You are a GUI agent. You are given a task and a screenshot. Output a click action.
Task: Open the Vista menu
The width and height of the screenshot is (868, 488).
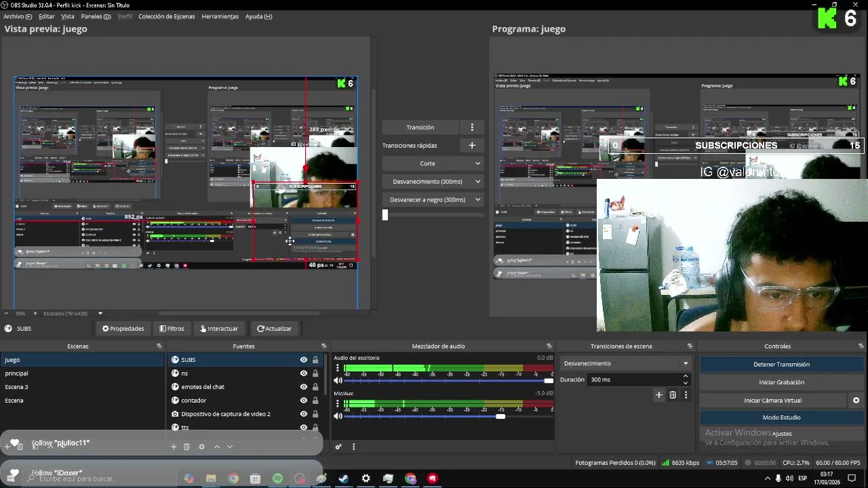(68, 16)
